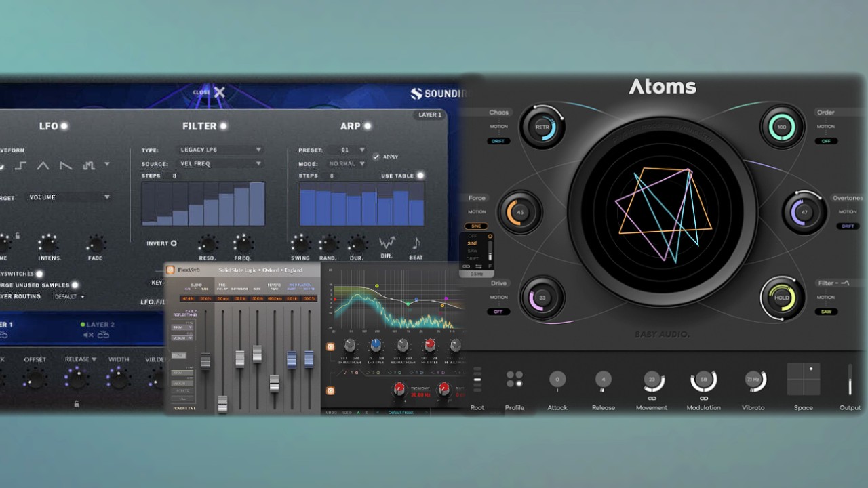This screenshot has height=488, width=868.
Task: Click the Attack knob in Atoms
Action: click(x=557, y=380)
